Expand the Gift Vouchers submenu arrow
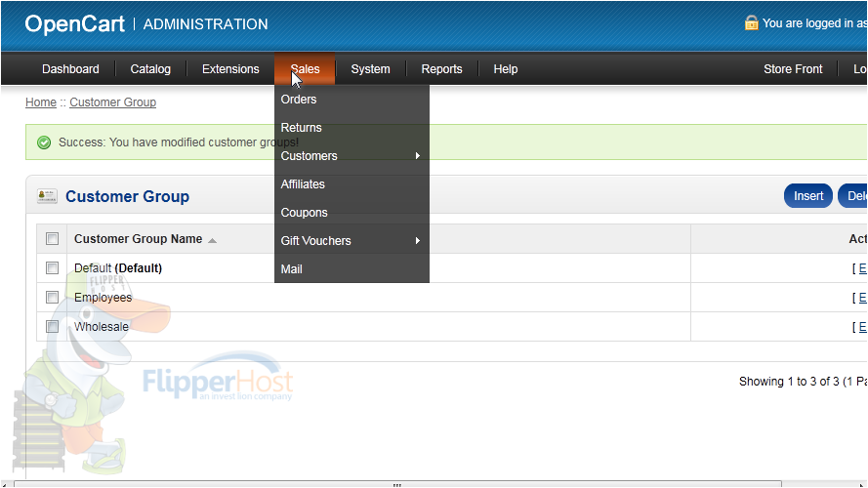868x488 pixels. click(418, 241)
